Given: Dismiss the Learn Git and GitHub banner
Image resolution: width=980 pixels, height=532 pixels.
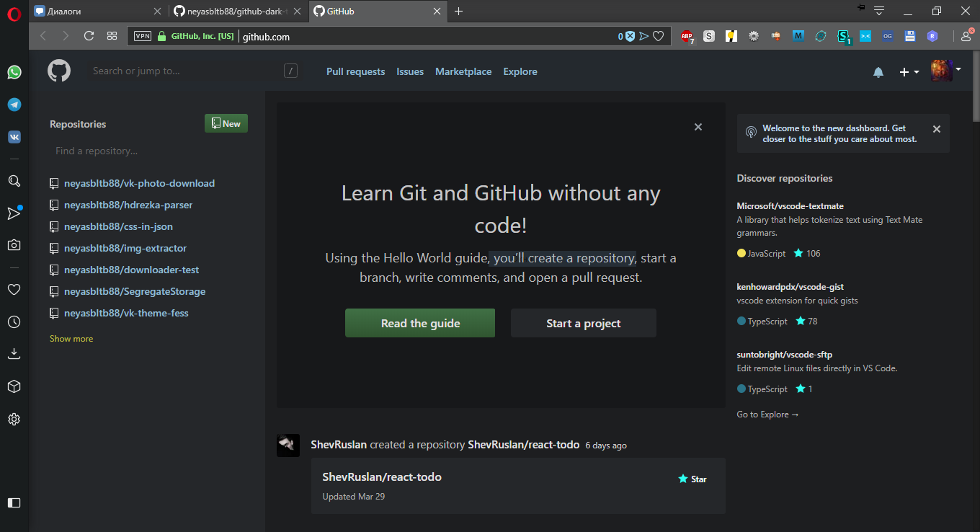Looking at the screenshot, I should pyautogui.click(x=698, y=127).
